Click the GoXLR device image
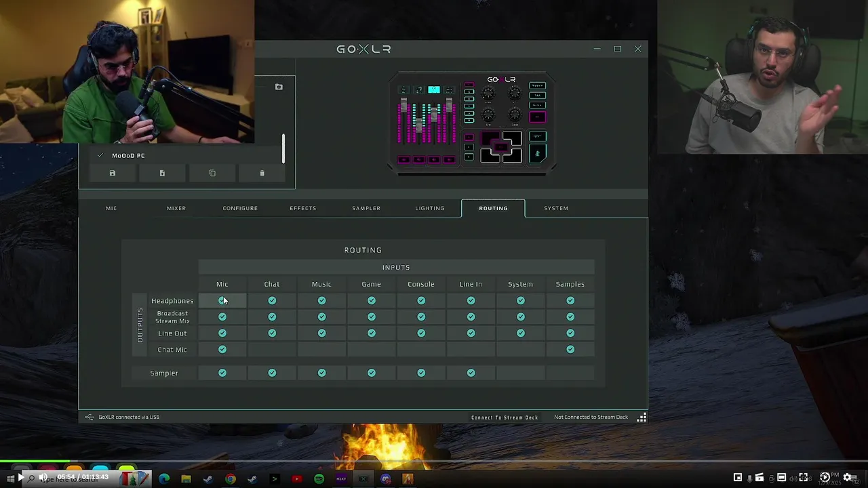The width and height of the screenshot is (868, 488). (x=473, y=122)
